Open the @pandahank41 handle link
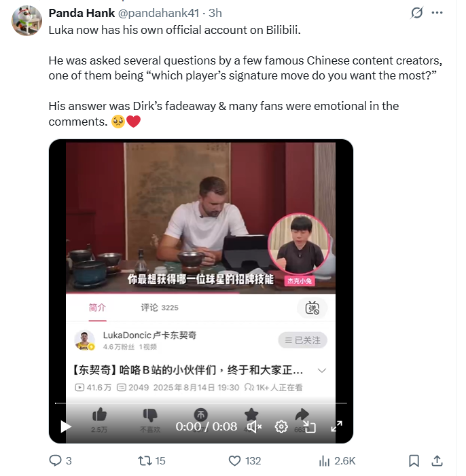This screenshot has height=476, width=466. click(158, 13)
